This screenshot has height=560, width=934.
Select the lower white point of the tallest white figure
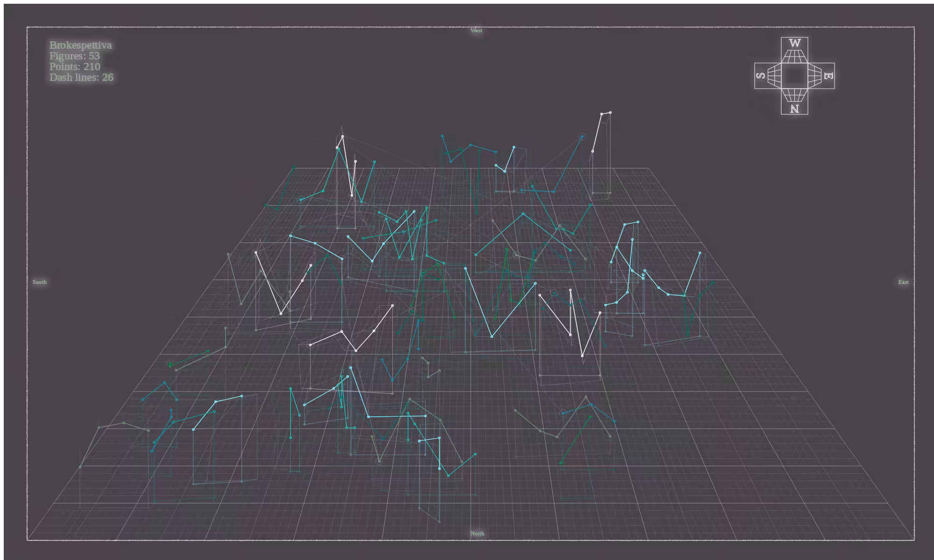(x=593, y=151)
